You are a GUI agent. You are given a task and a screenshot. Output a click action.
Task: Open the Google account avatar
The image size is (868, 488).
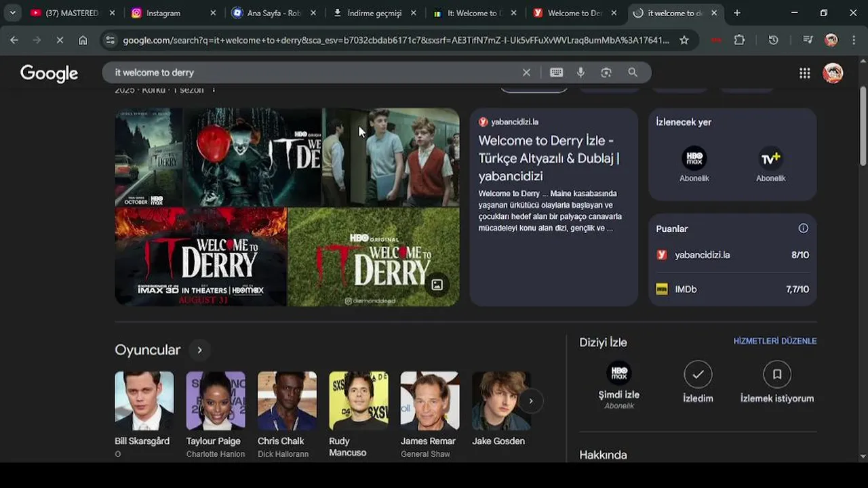point(833,73)
